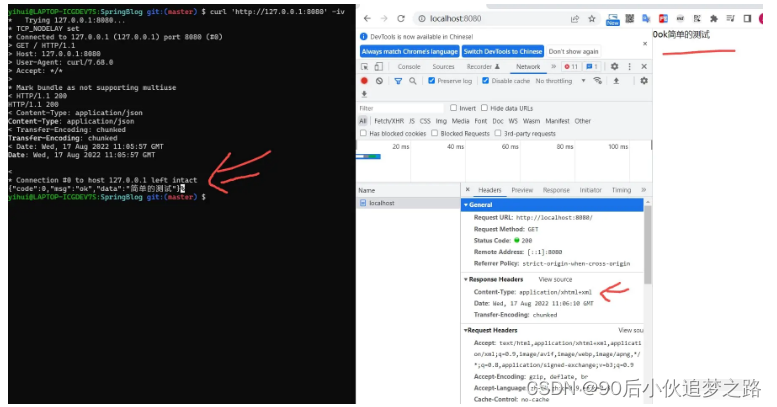This screenshot has width=777, height=407.
Task: Clear the network log
Action: tap(379, 81)
